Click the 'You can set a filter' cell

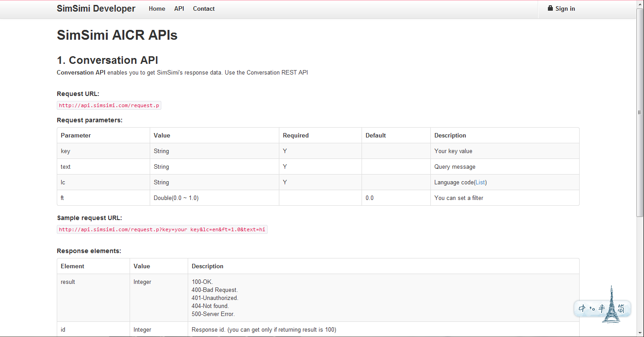(459, 198)
